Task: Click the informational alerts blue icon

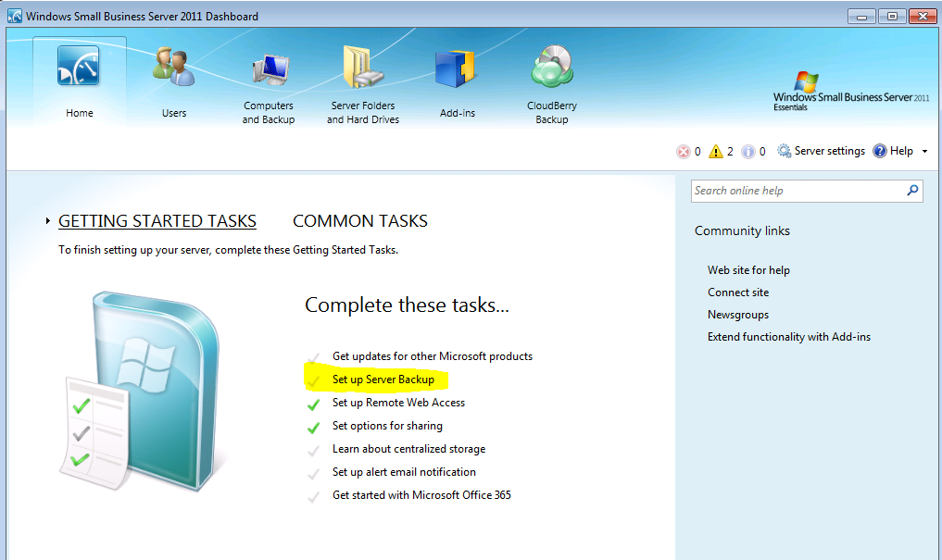Action: coord(748,152)
